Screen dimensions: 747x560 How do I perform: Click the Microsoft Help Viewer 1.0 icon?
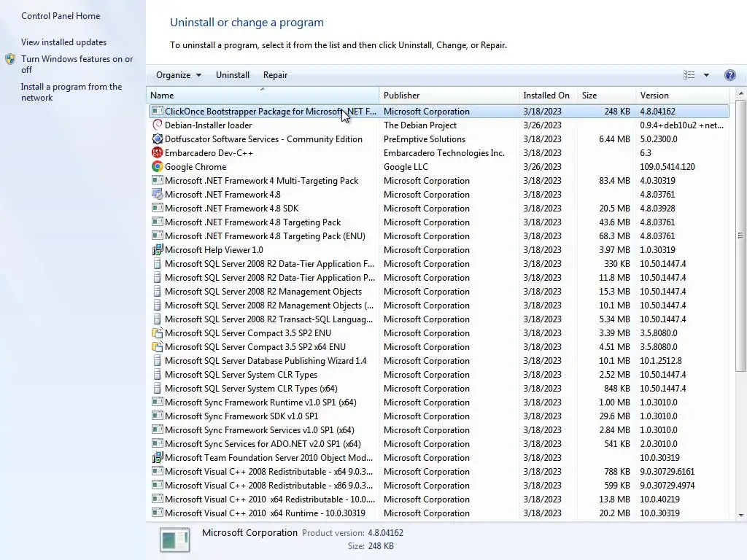(158, 250)
